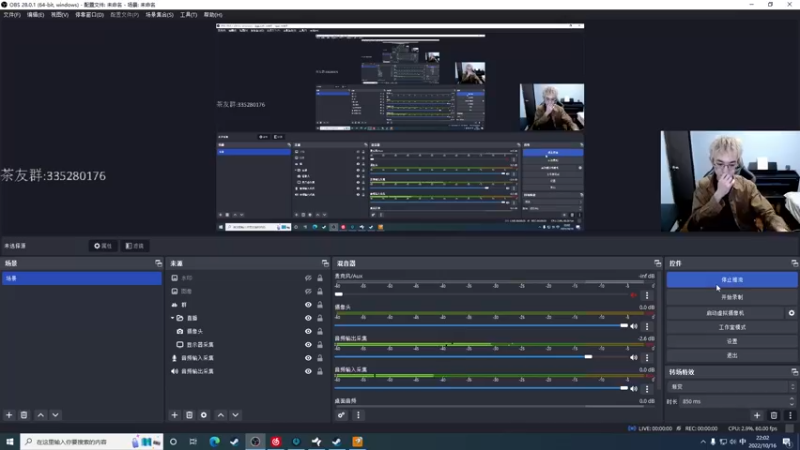Click the 开始录制 start recording button

pyautogui.click(x=732, y=297)
